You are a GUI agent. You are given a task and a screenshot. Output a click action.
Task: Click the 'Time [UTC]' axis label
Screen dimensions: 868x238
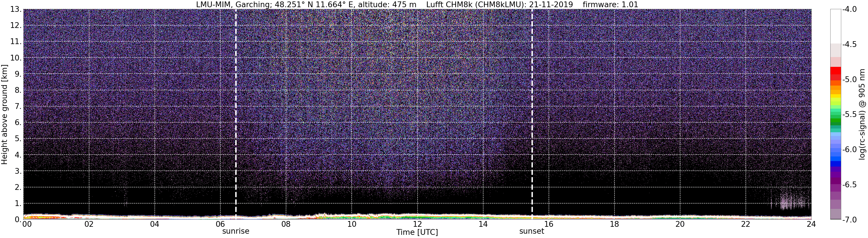[417, 232]
